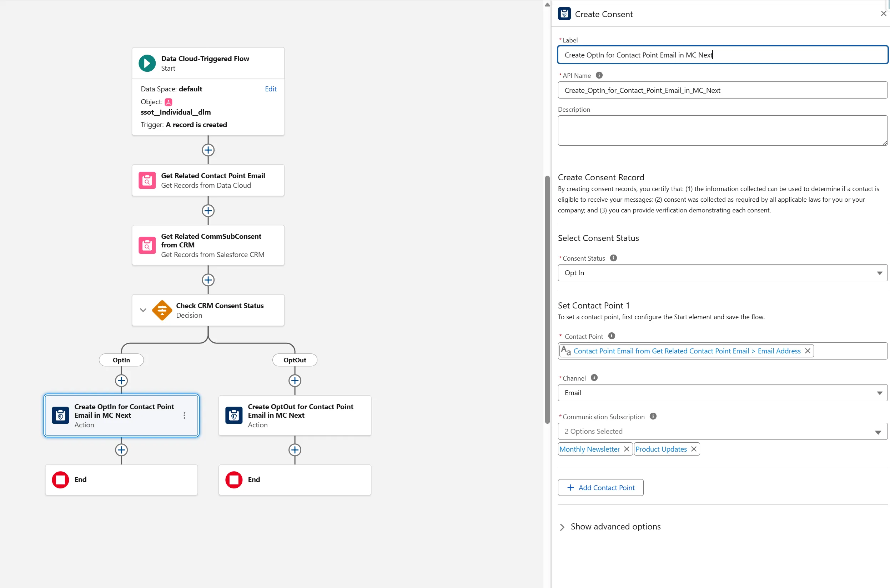890x588 pixels.
Task: Click the Create Consent panel header icon
Action: (564, 14)
